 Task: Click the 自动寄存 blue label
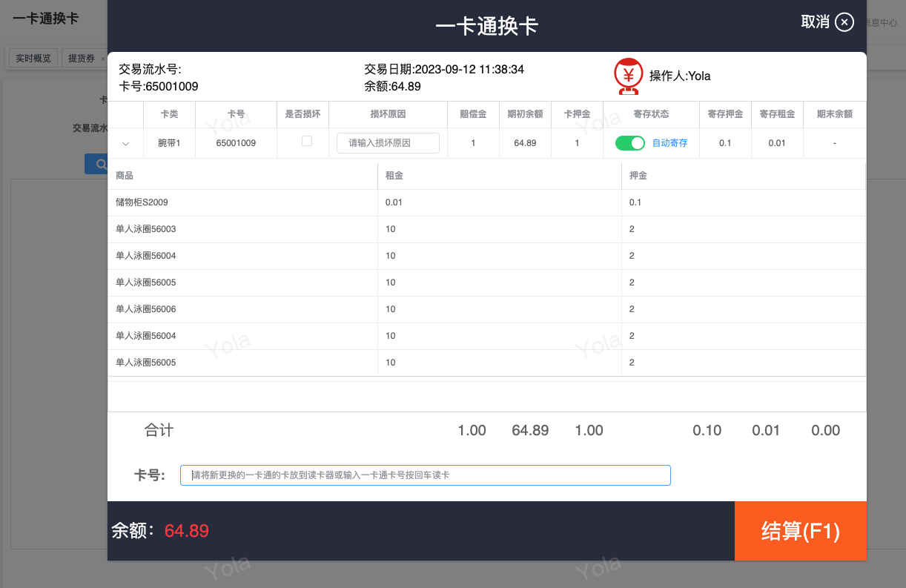[669, 143]
